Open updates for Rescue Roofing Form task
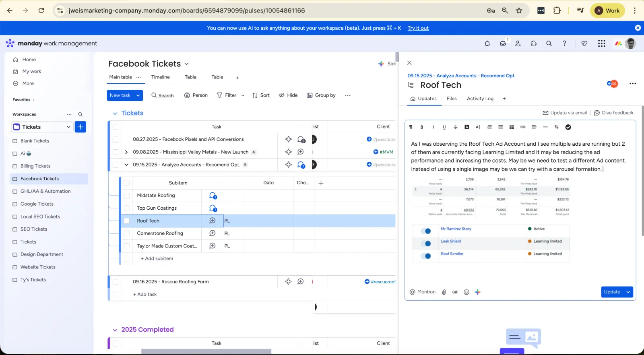This screenshot has width=644, height=355. click(300, 282)
